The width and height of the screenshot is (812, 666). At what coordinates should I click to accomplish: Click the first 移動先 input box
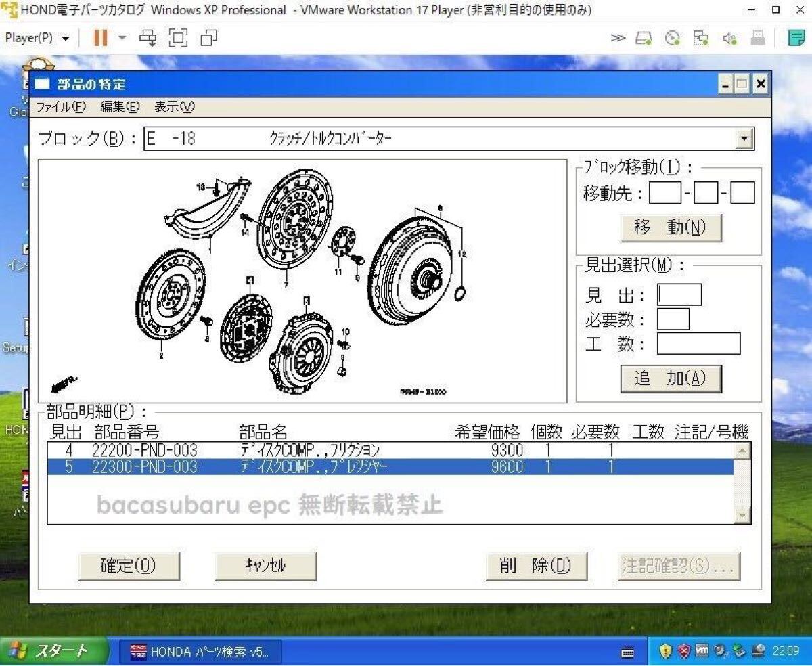pyautogui.click(x=665, y=194)
